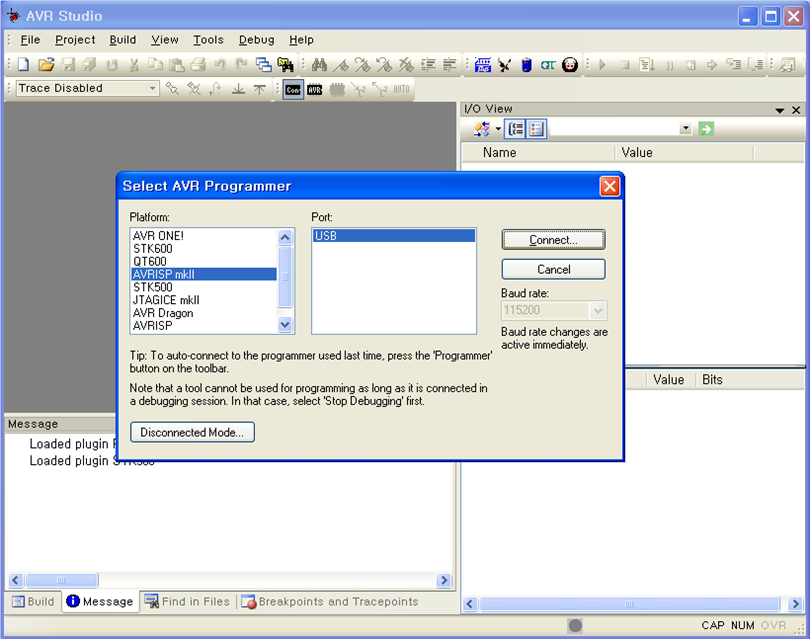Viewport: 810px width, 639px height.
Task: Click the blue assemble chip icon
Action: pyautogui.click(x=482, y=65)
